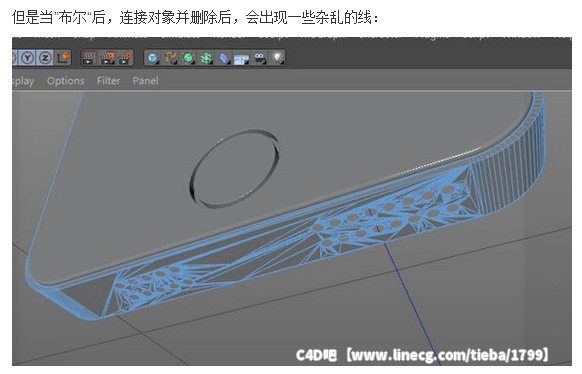The width and height of the screenshot is (582, 374).
Task: Open the Floor environment objects icon
Action: [242, 58]
